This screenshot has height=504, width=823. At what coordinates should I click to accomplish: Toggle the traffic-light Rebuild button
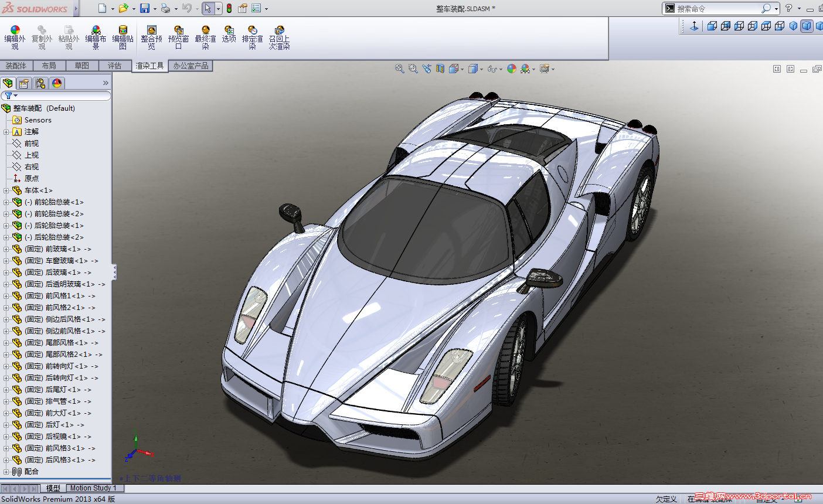point(229,8)
